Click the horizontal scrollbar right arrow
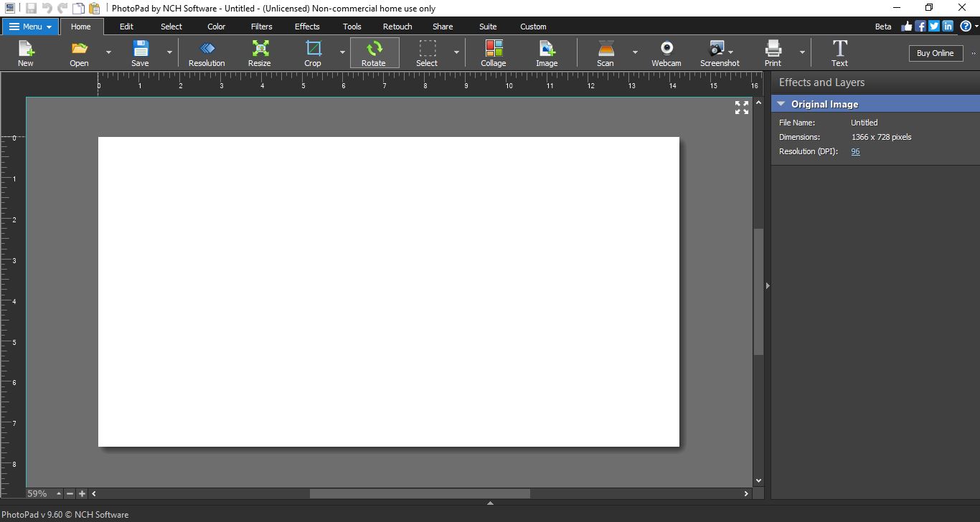980x522 pixels. [x=746, y=493]
